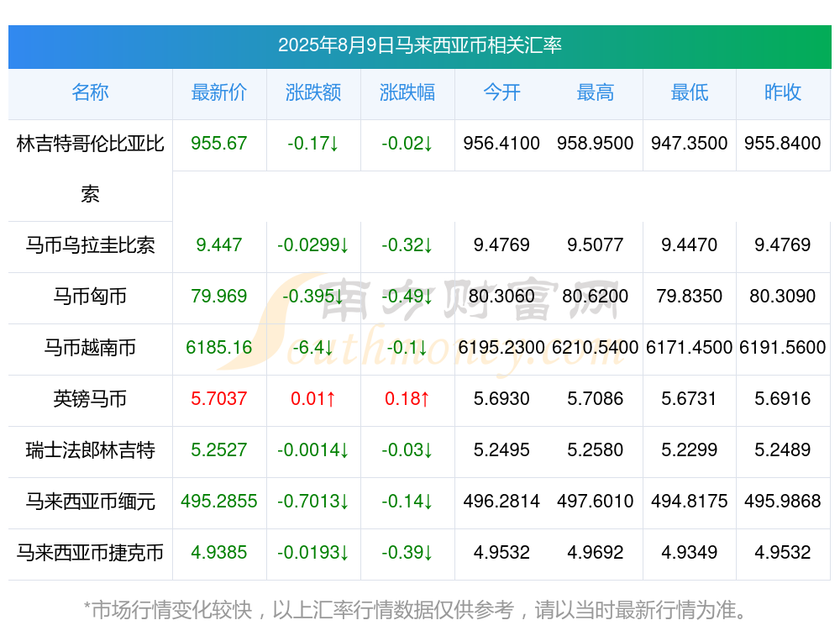The width and height of the screenshot is (840, 636).
Task: Click change percent -0.39↓
Action: click(407, 552)
